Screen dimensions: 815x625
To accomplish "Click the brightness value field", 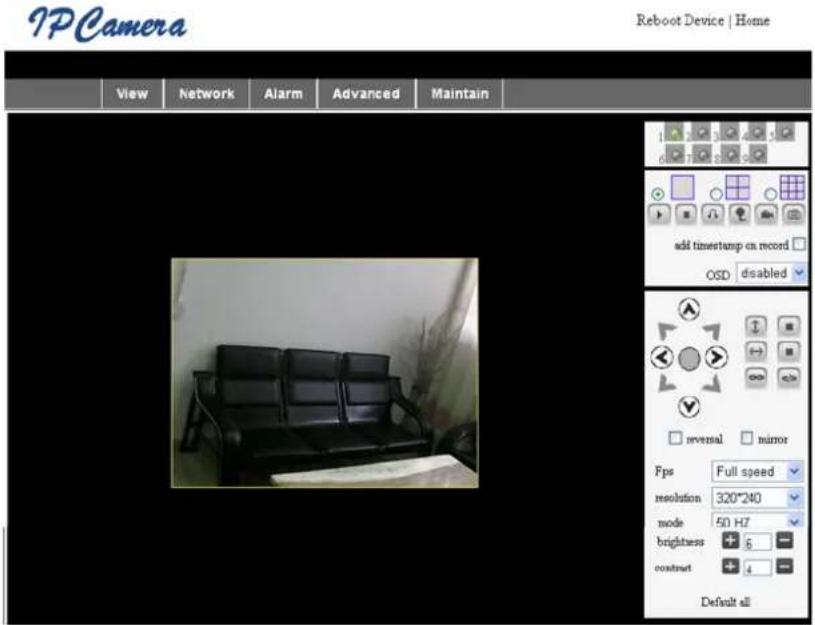I will [757, 542].
